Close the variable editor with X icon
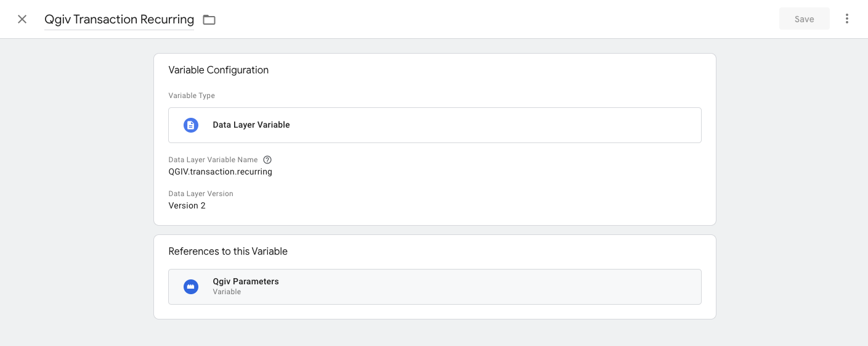Image resolution: width=868 pixels, height=346 pixels. coord(22,19)
